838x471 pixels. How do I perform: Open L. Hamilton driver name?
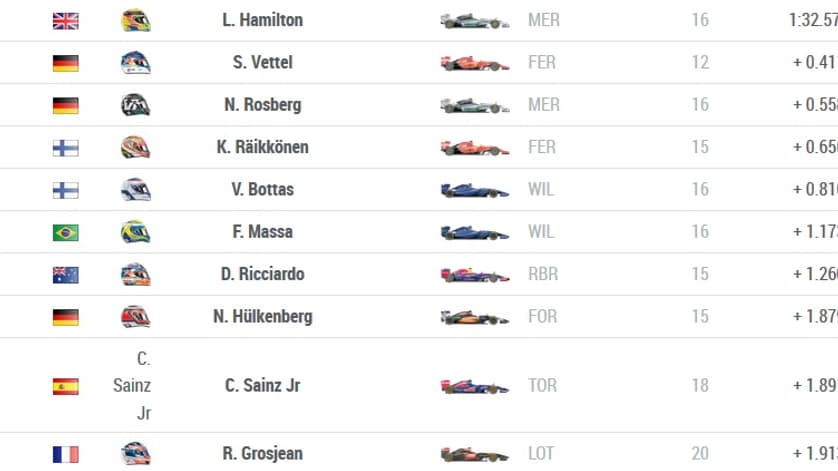click(x=262, y=20)
